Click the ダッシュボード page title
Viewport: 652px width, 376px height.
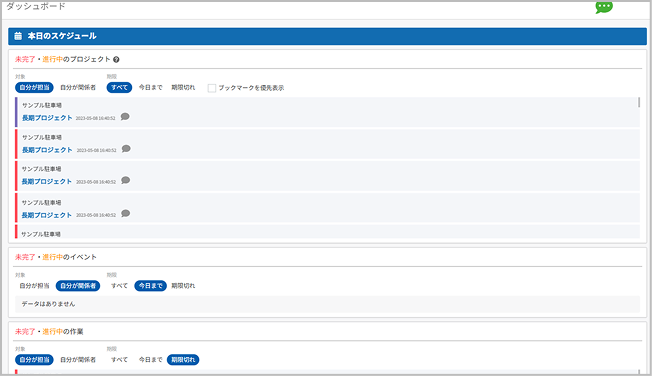pos(36,6)
